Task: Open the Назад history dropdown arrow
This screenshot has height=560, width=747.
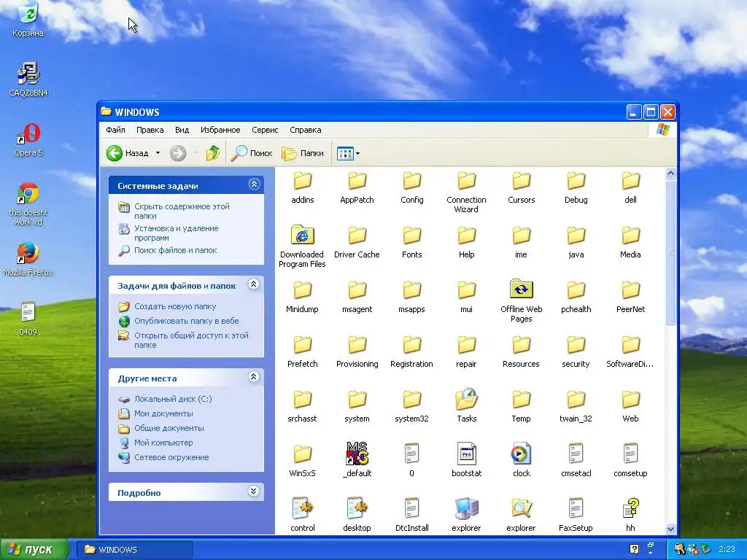Action: point(158,153)
